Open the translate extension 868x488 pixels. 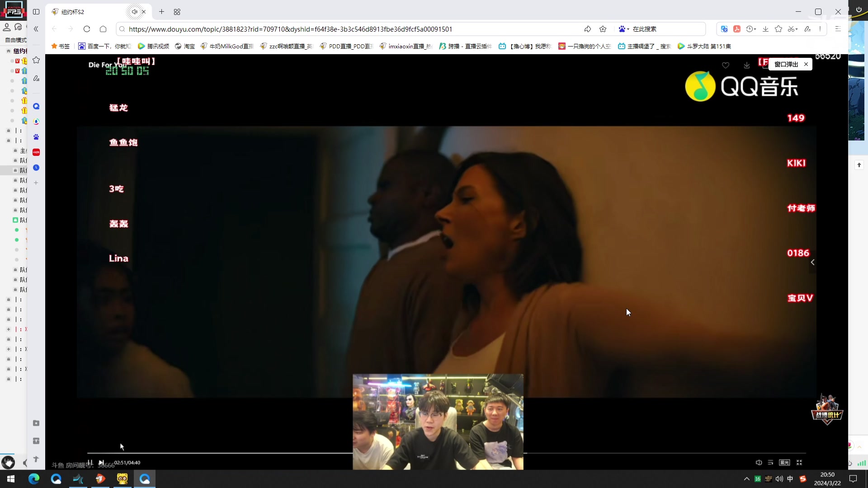(724, 29)
